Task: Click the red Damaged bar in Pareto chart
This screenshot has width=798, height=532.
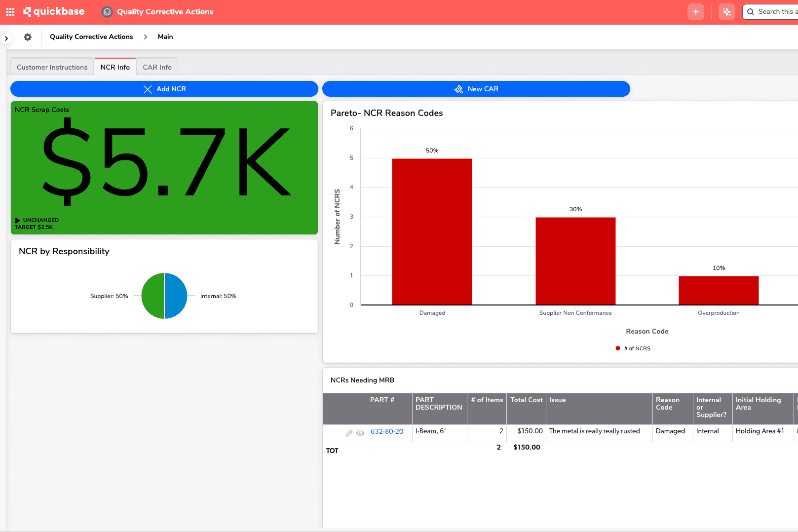Action: (432, 231)
